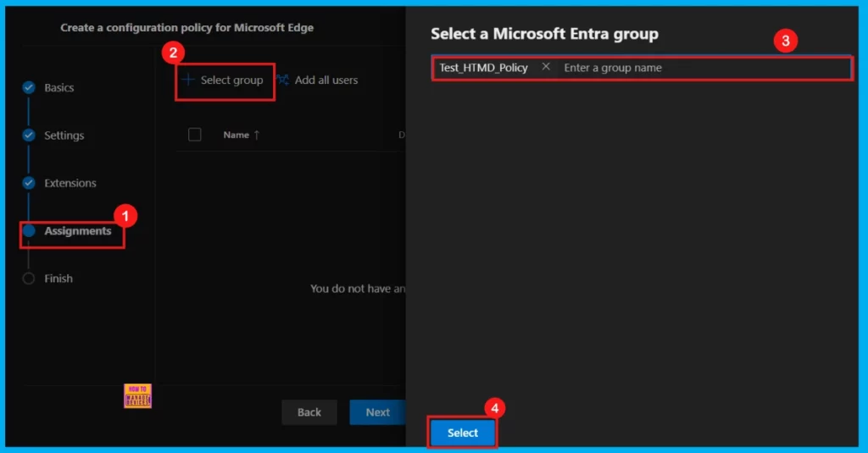This screenshot has width=868, height=453.
Task: Click the Create a configuration policy title
Action: (x=186, y=28)
